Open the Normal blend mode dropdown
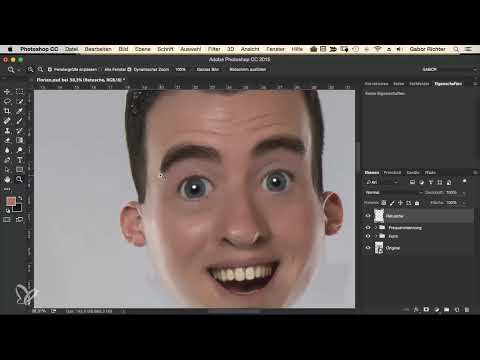 (393, 192)
